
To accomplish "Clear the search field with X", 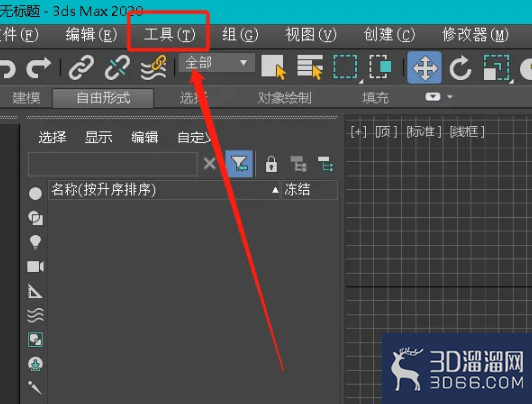I will click(x=210, y=164).
